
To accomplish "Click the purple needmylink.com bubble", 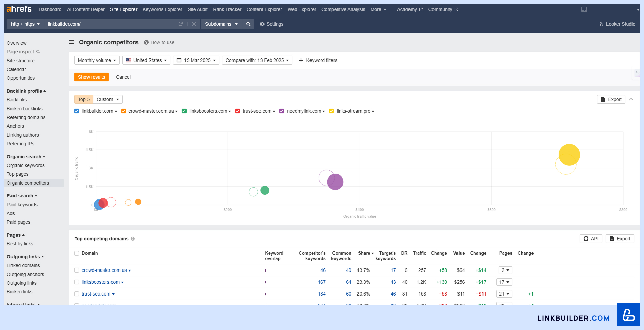I will click(x=335, y=182).
